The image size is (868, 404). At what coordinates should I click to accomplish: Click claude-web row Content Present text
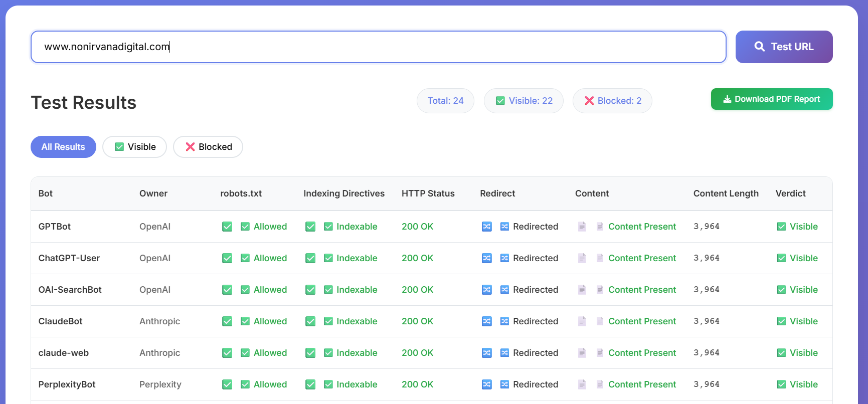point(642,353)
